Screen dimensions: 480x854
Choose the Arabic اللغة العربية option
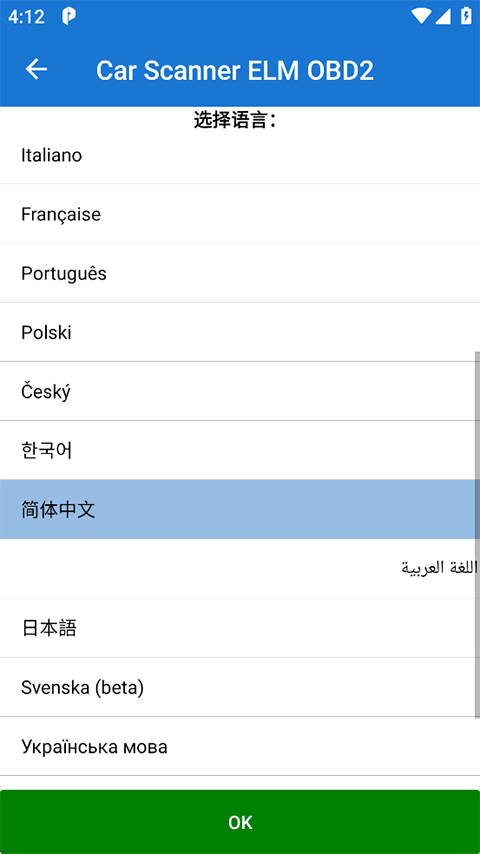click(240, 569)
